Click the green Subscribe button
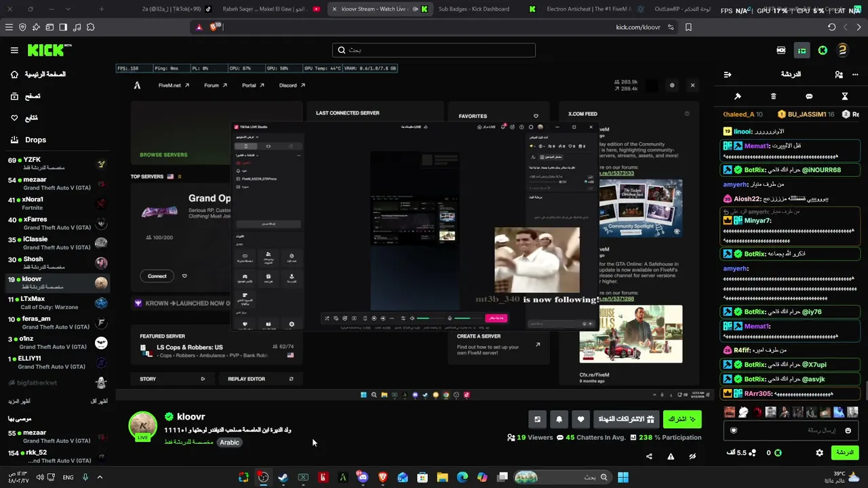868x488 pixels. pyautogui.click(x=682, y=420)
